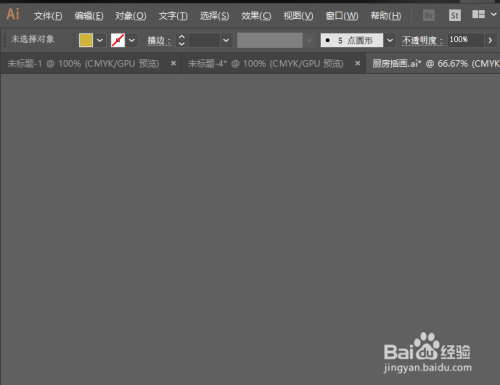
Task: Click the yellow fill color swatch
Action: point(86,40)
